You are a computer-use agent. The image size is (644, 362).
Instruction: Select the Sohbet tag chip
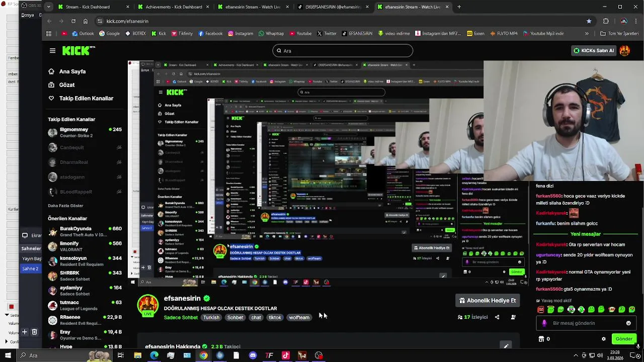click(235, 317)
